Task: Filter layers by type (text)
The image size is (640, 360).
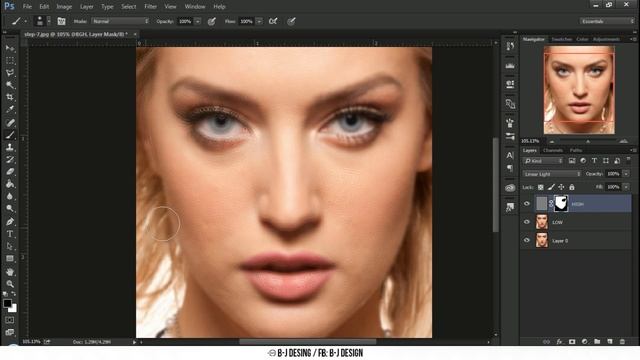Action: 594,161
